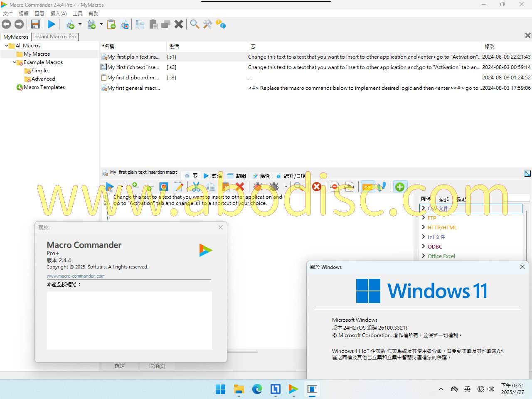This screenshot has height=399, width=532.
Task: Run the macro with the main toolbar play icon
Action: [52, 25]
